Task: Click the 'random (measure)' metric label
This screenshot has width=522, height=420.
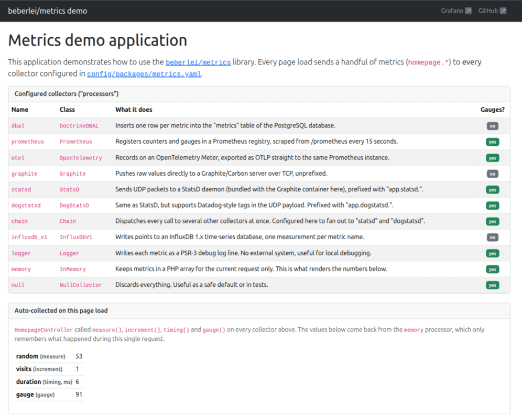Action: tap(40, 357)
